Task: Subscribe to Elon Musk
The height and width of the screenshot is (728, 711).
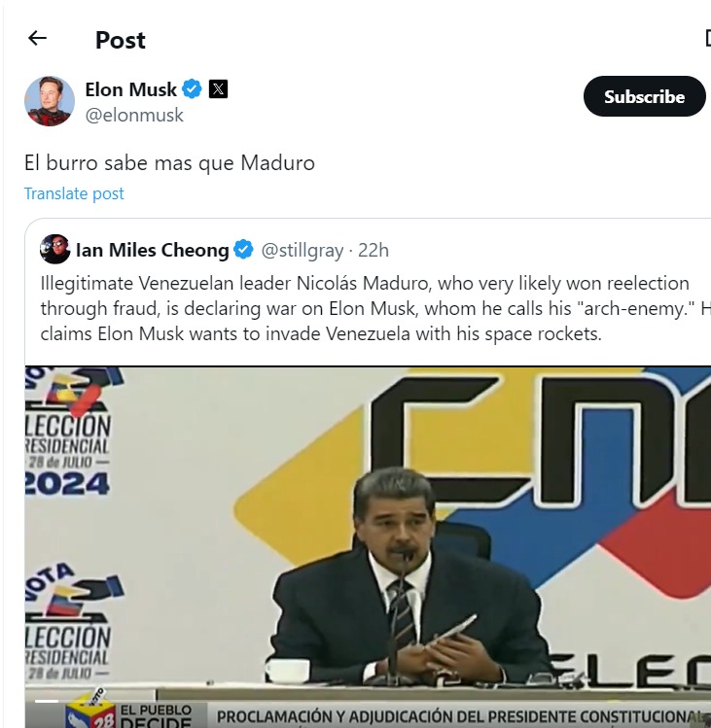Action: click(x=645, y=96)
